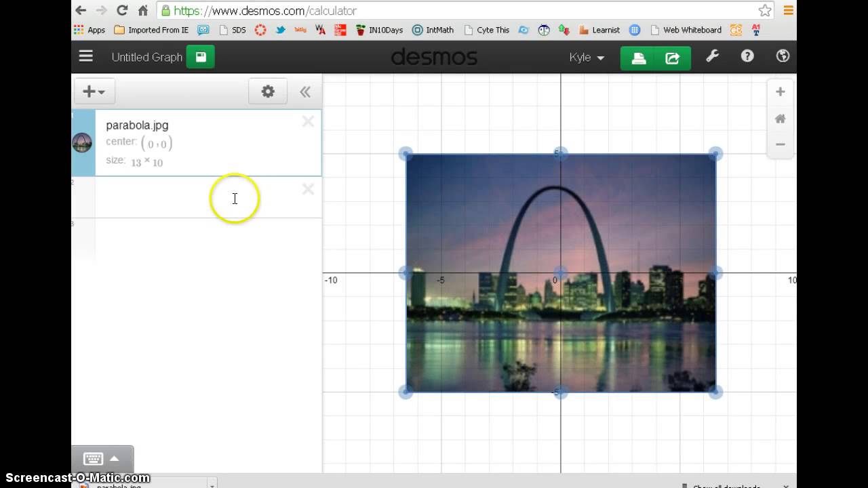The height and width of the screenshot is (488, 868).
Task: Click the arch image on the graph
Action: click(561, 273)
